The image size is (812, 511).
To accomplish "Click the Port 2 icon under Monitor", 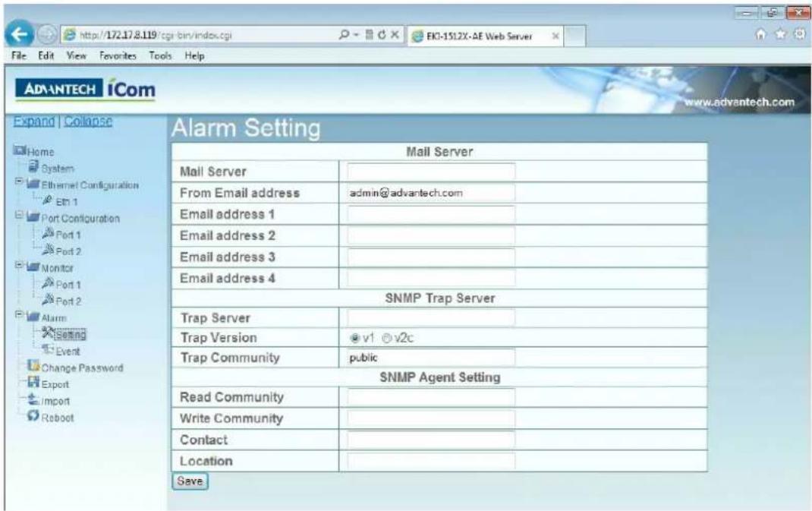I will [x=48, y=300].
